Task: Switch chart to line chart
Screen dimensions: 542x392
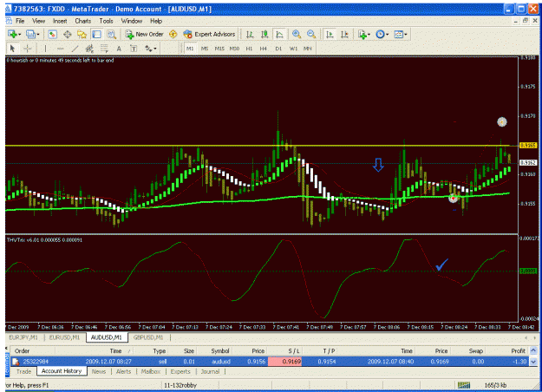Action: click(x=279, y=34)
